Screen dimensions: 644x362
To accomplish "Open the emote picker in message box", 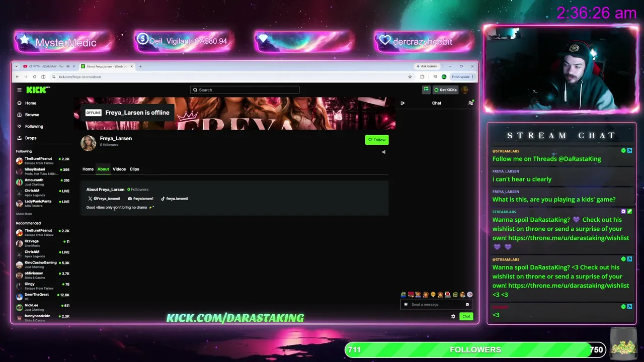I will 467,304.
